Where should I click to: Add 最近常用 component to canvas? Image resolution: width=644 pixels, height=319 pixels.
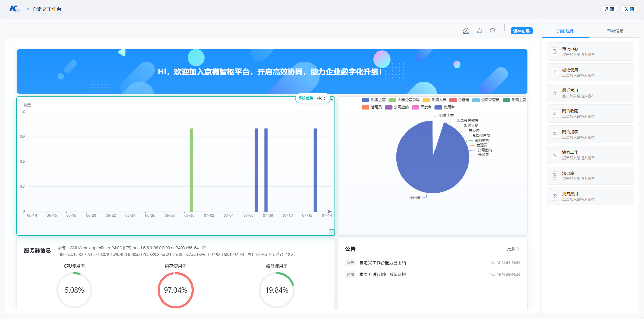pos(590,93)
